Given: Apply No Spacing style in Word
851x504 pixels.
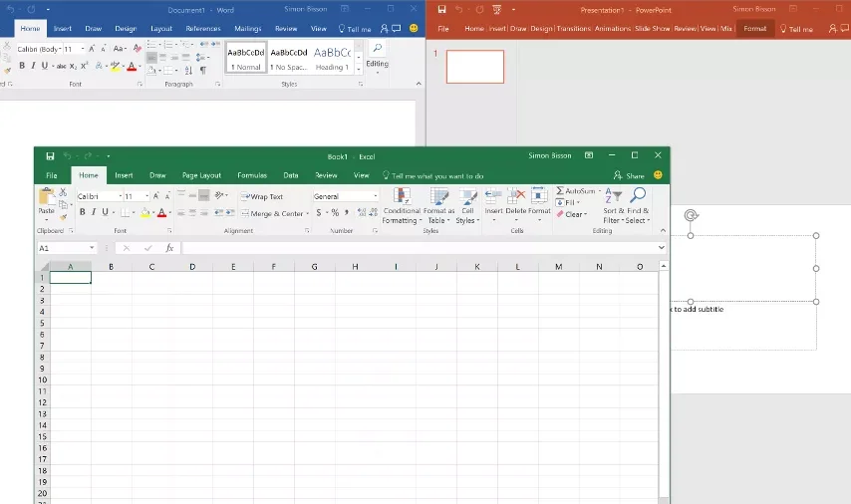Looking at the screenshot, I should tap(289, 58).
